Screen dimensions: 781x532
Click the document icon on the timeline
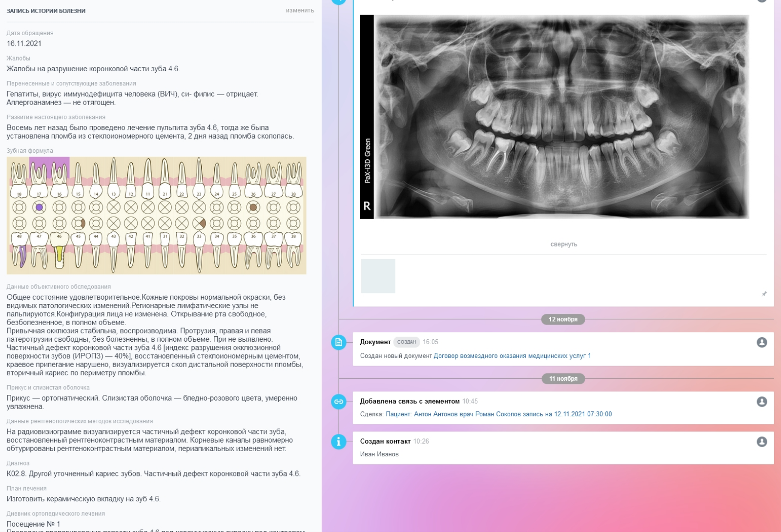pyautogui.click(x=338, y=342)
